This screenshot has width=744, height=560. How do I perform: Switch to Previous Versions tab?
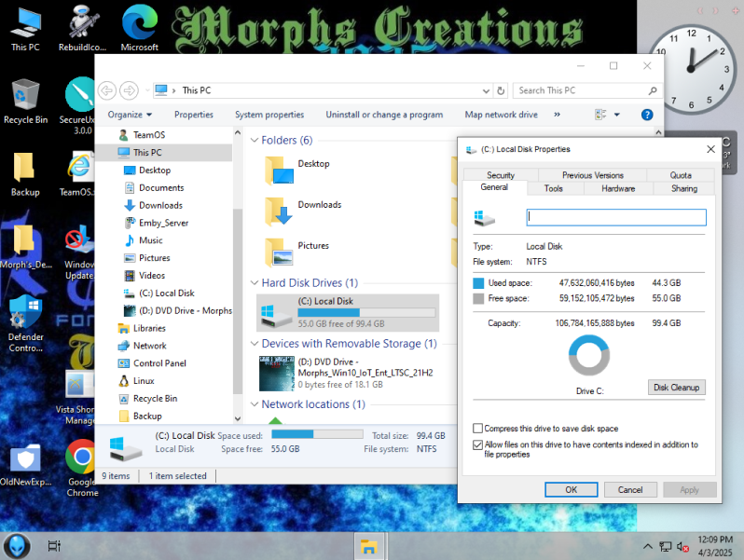click(x=593, y=175)
